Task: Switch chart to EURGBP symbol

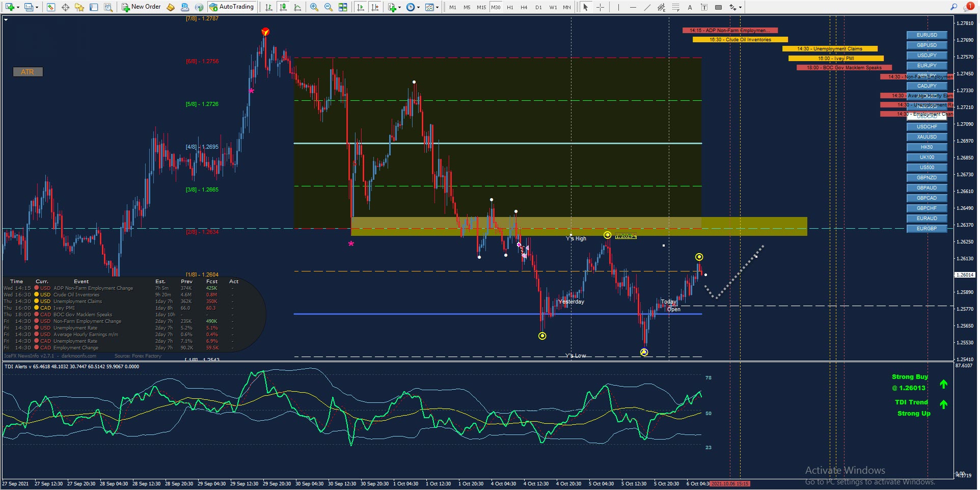Action: click(x=927, y=229)
